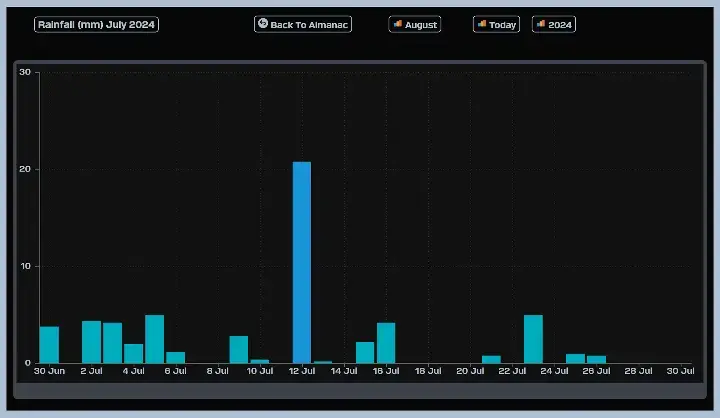Viewport: 720px width, 418px height.
Task: Click the small bar just before 26 Jul
Action: 575,358
